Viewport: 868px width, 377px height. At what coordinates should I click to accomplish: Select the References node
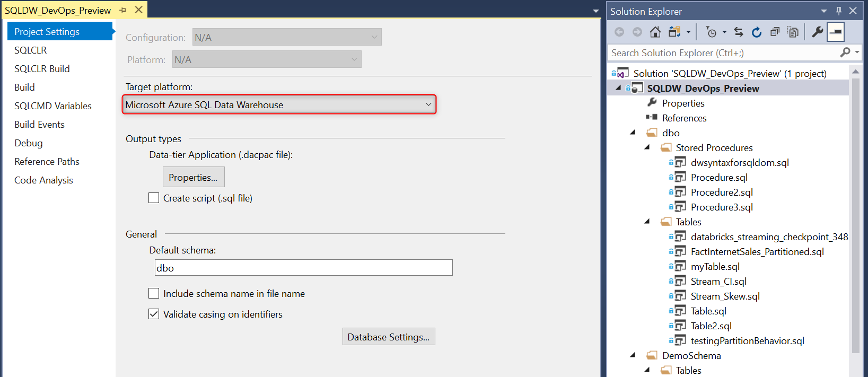click(684, 118)
